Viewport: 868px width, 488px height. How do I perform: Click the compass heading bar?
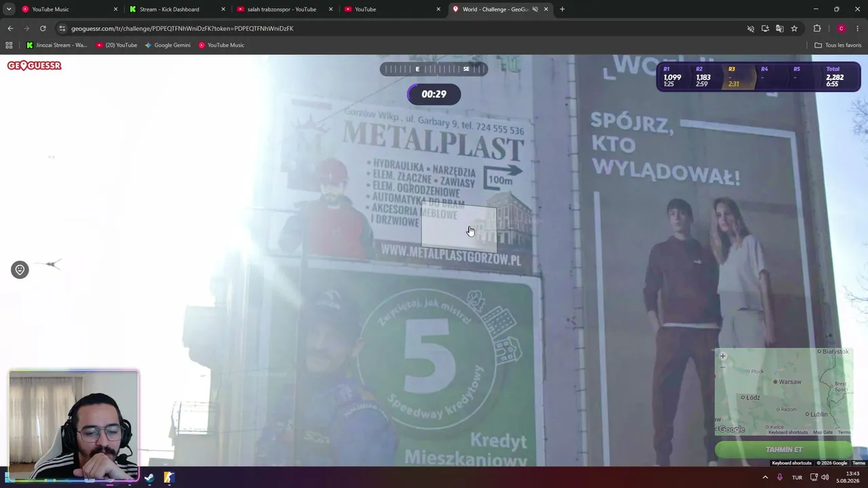point(433,69)
